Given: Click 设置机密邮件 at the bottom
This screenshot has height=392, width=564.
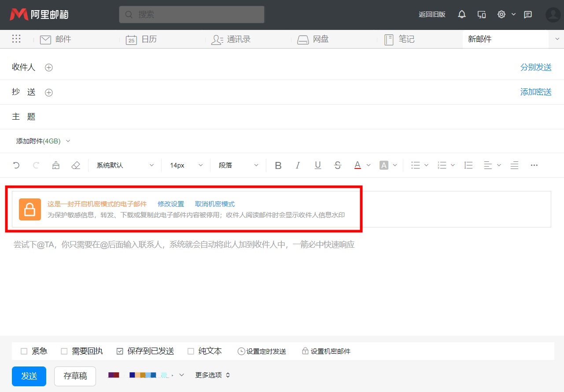Looking at the screenshot, I should click(x=326, y=352).
